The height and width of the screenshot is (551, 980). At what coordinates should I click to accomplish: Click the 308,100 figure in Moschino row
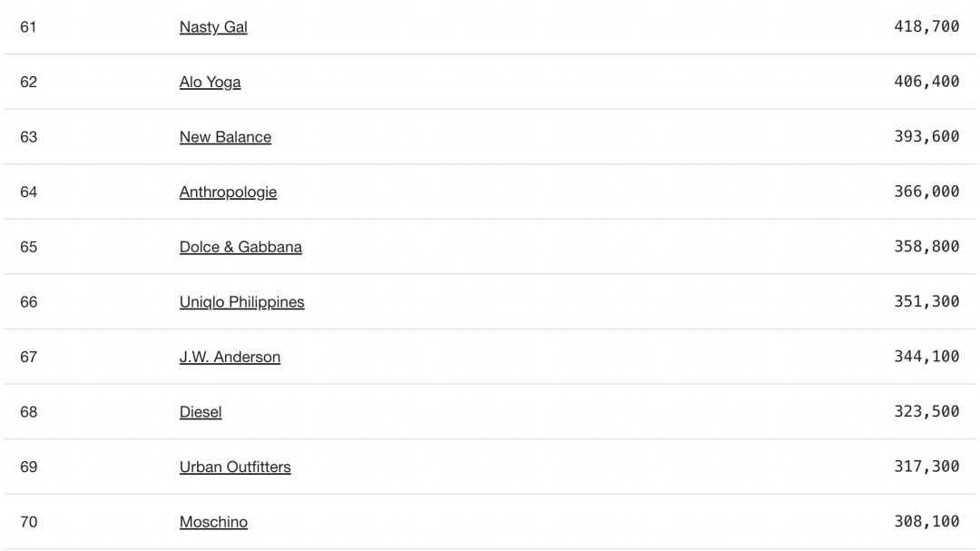926,522
